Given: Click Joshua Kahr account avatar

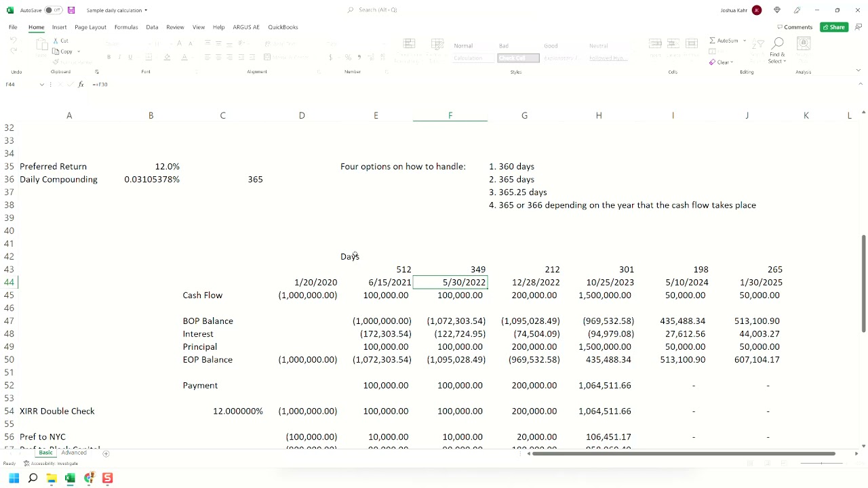Looking at the screenshot, I should click(757, 10).
